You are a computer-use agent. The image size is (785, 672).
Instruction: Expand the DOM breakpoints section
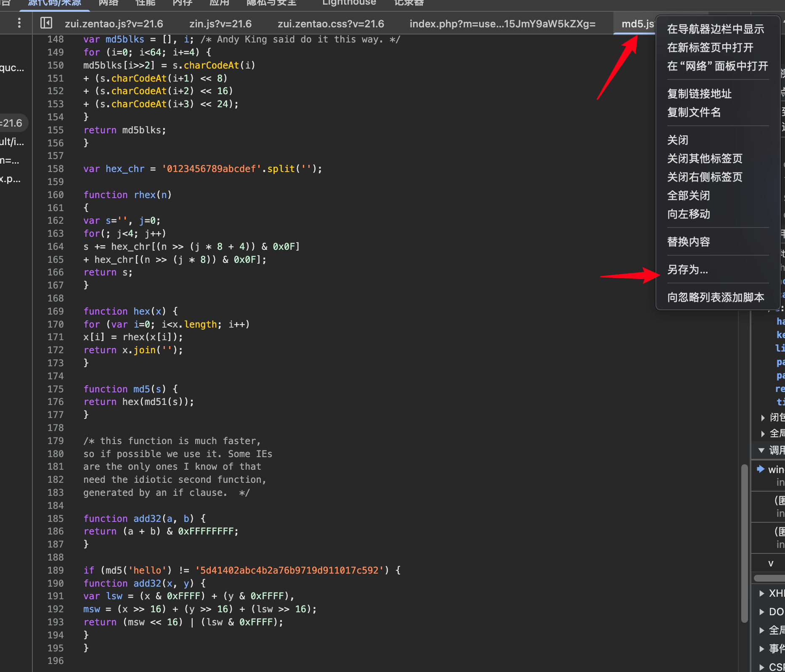(762, 612)
